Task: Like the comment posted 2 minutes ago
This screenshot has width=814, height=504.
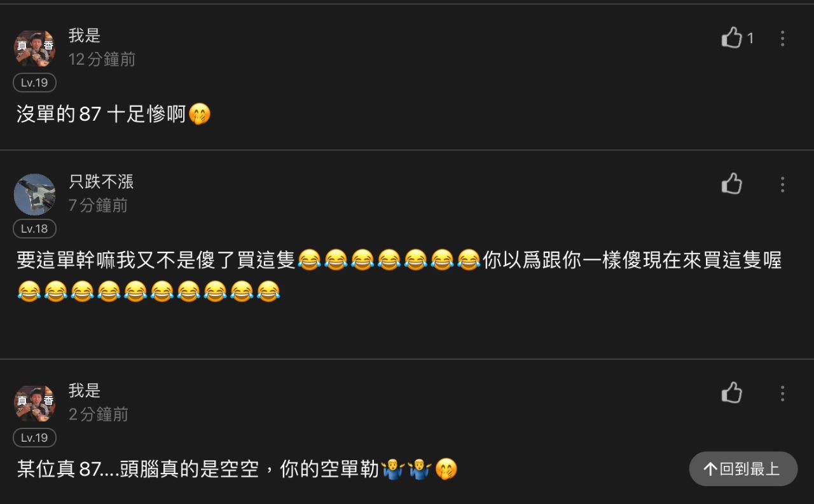Action: pyautogui.click(x=732, y=393)
